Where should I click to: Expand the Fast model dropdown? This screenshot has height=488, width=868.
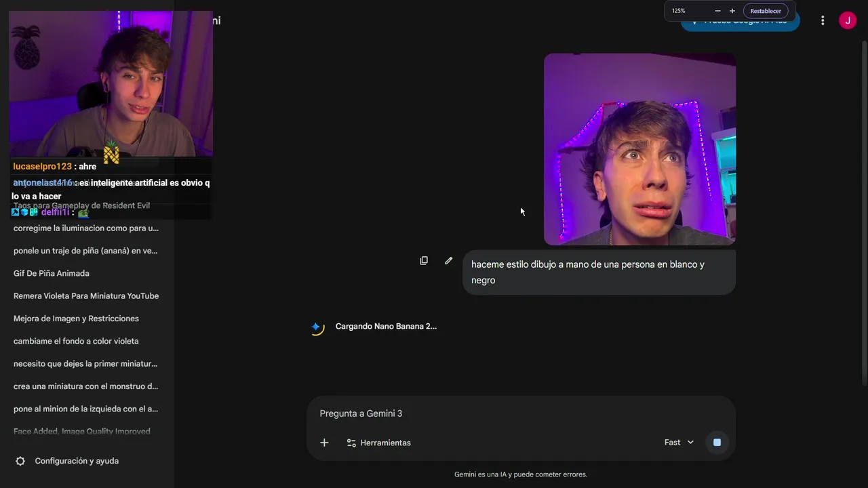(679, 443)
